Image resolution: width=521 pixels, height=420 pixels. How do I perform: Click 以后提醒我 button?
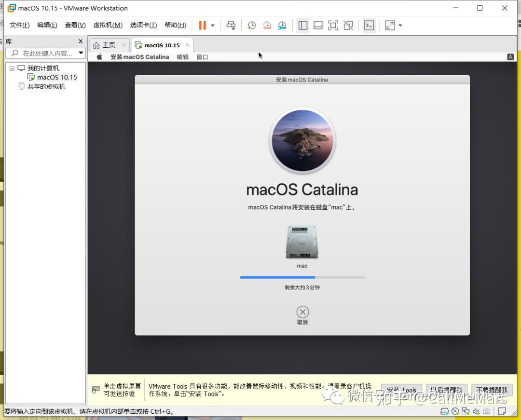click(x=446, y=390)
